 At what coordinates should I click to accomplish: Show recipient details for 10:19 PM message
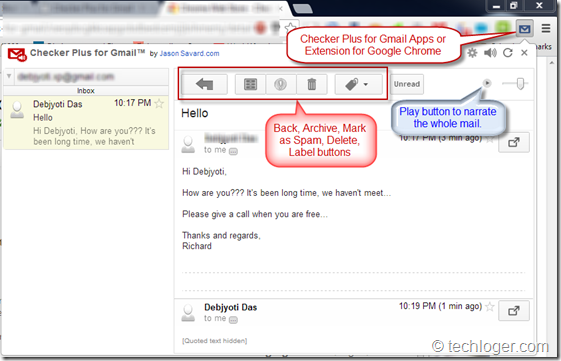(x=233, y=320)
